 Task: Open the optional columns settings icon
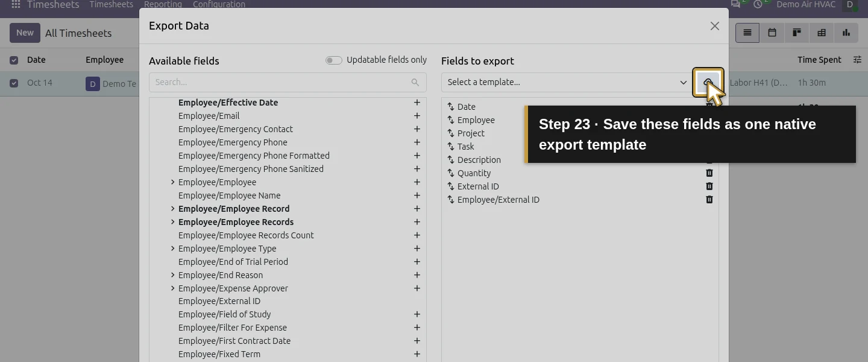tap(858, 60)
